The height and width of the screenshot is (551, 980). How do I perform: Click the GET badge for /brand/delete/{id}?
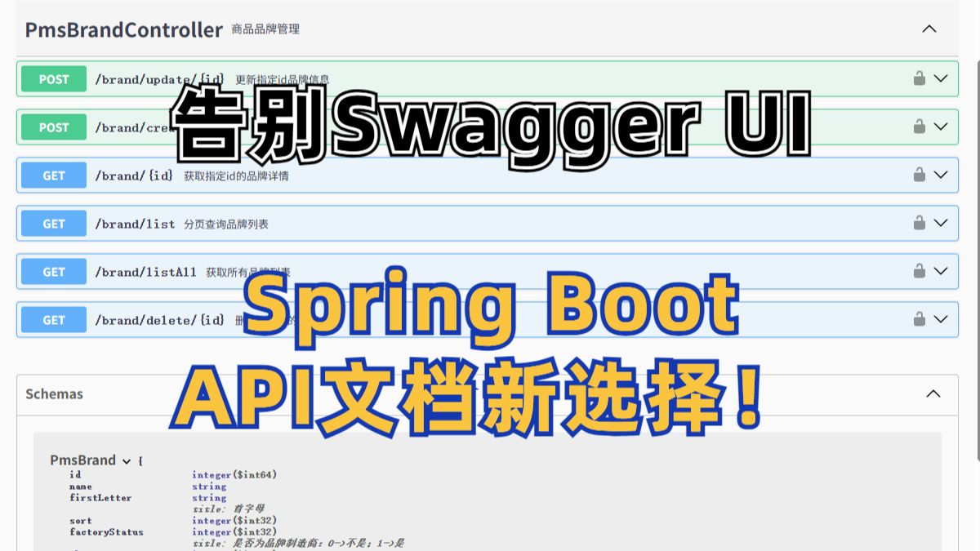coord(54,320)
